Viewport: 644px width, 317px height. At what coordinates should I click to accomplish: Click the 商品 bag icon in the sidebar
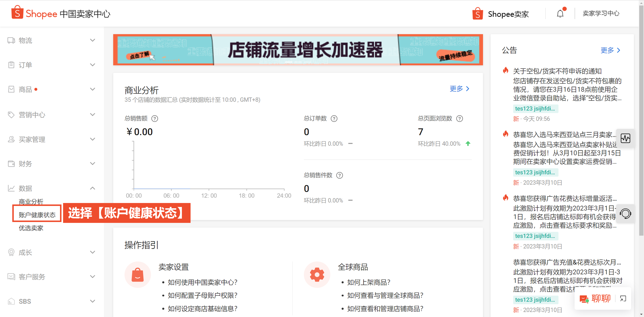pyautogui.click(x=11, y=89)
